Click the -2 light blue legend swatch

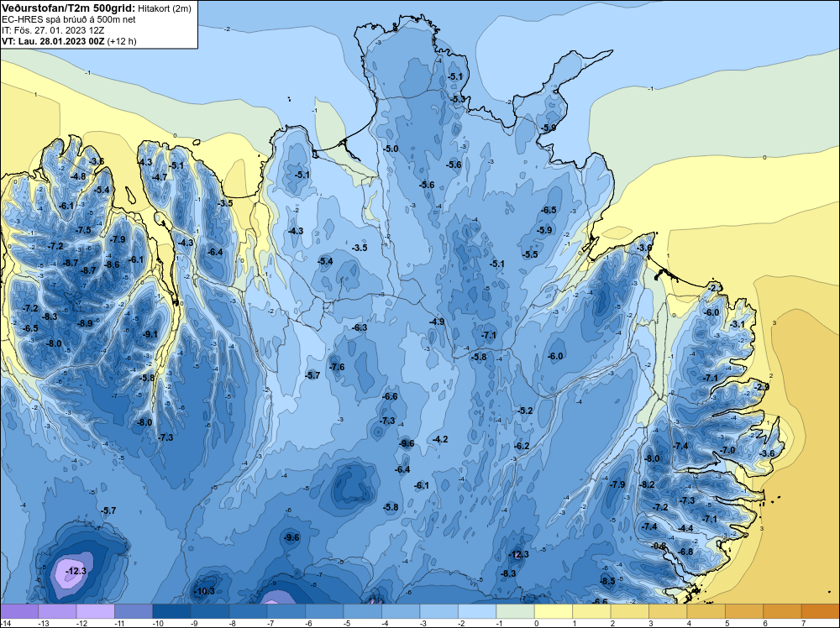(477, 611)
